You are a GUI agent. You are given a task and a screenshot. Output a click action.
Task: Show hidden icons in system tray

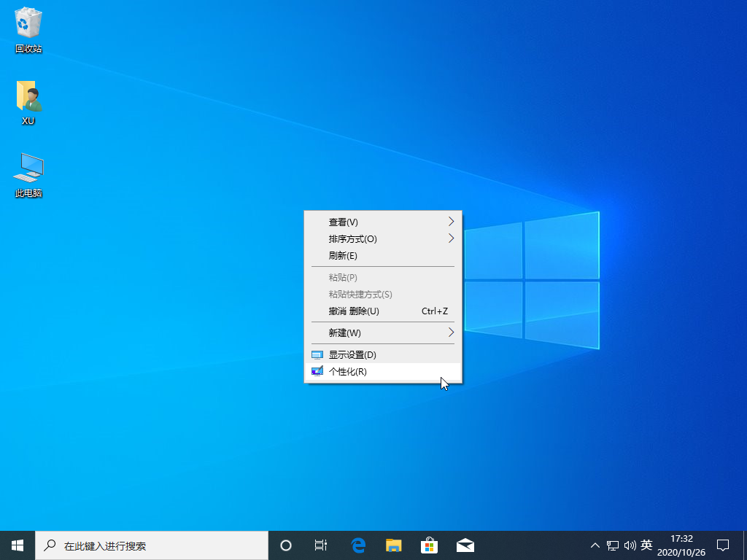click(x=595, y=545)
